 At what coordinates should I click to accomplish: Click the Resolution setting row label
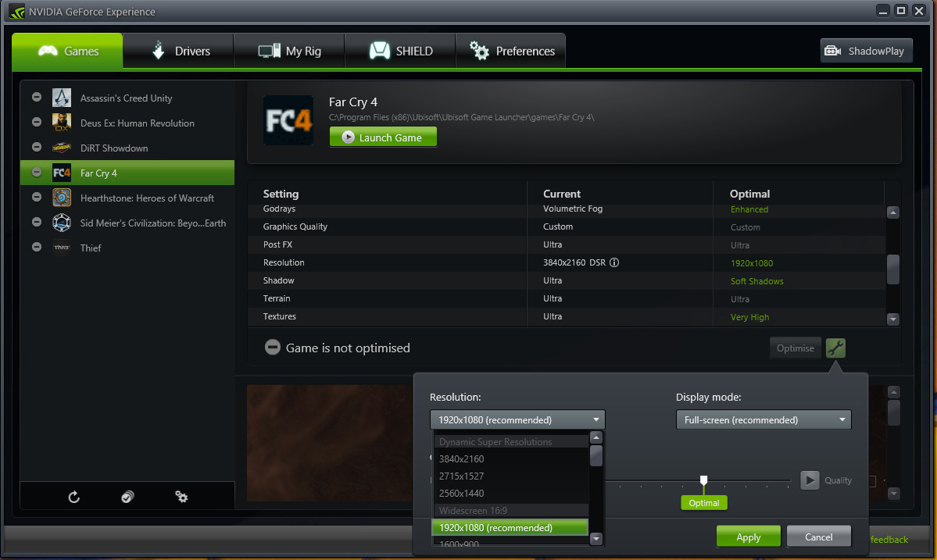click(x=284, y=262)
